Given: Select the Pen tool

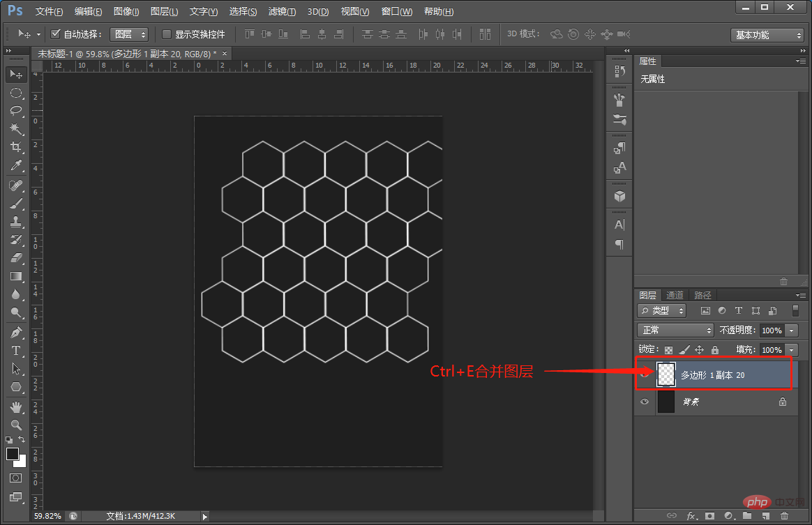Looking at the screenshot, I should (16, 333).
